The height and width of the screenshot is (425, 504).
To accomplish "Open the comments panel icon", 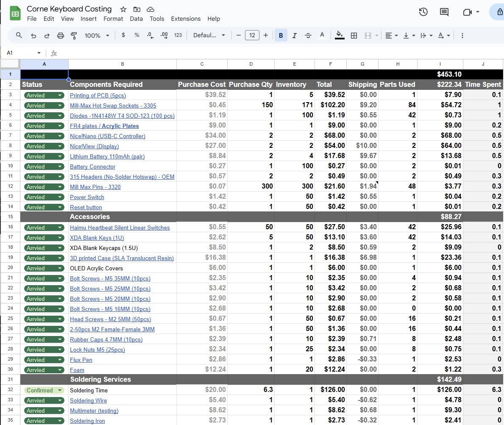I will coord(444,12).
